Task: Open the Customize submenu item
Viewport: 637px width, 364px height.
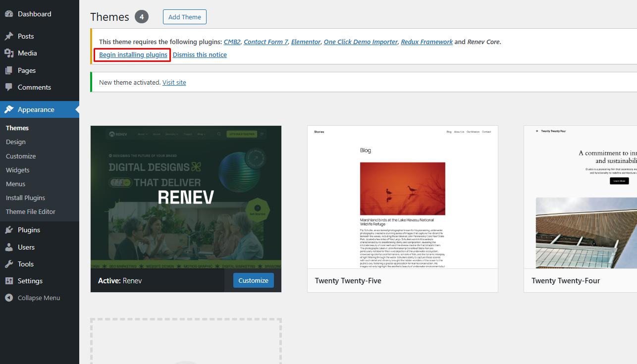Action: pos(21,156)
